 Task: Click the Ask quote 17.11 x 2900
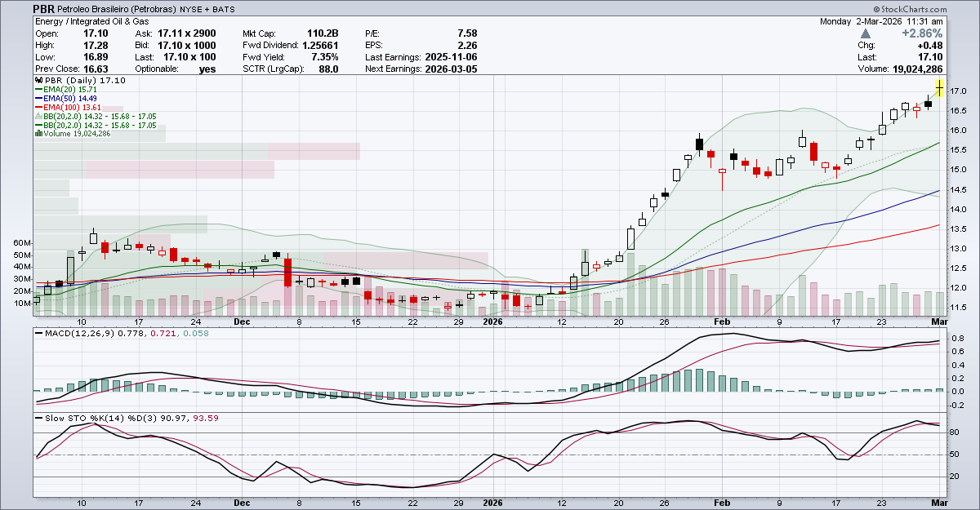(x=187, y=33)
